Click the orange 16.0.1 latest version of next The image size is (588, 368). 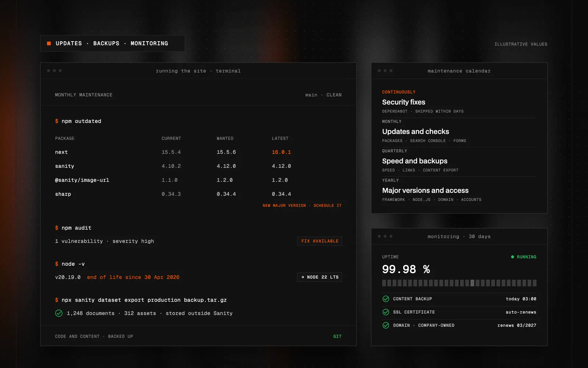coord(282,152)
